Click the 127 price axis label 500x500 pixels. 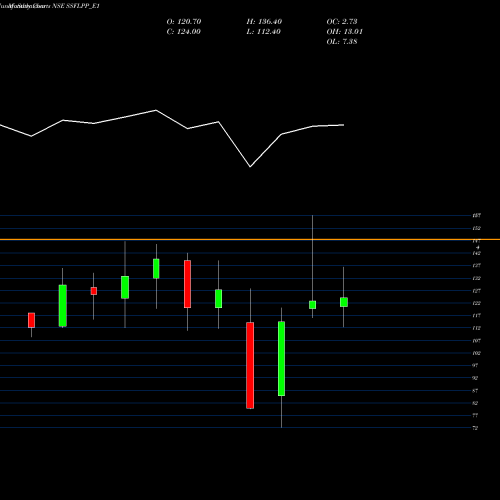(477, 291)
